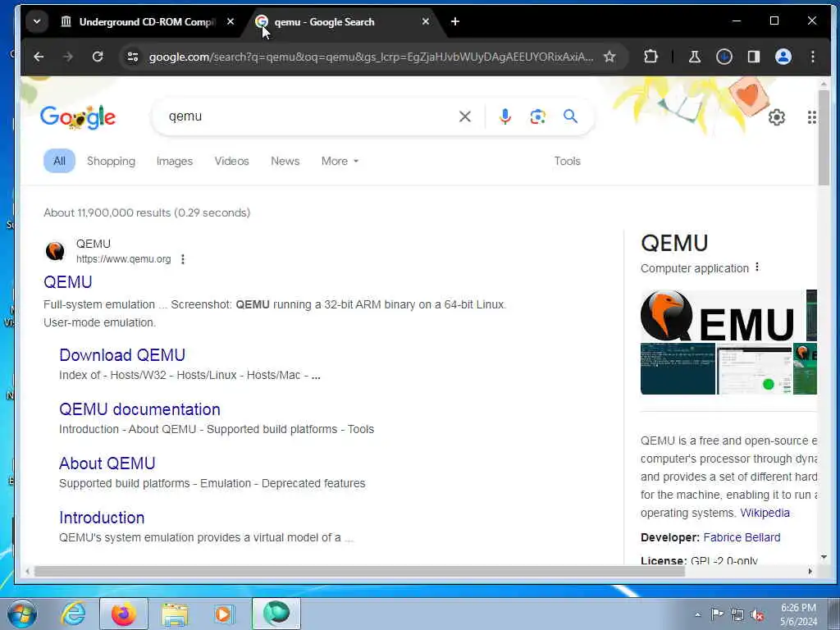Open the muted volume tray icon

[x=757, y=614]
